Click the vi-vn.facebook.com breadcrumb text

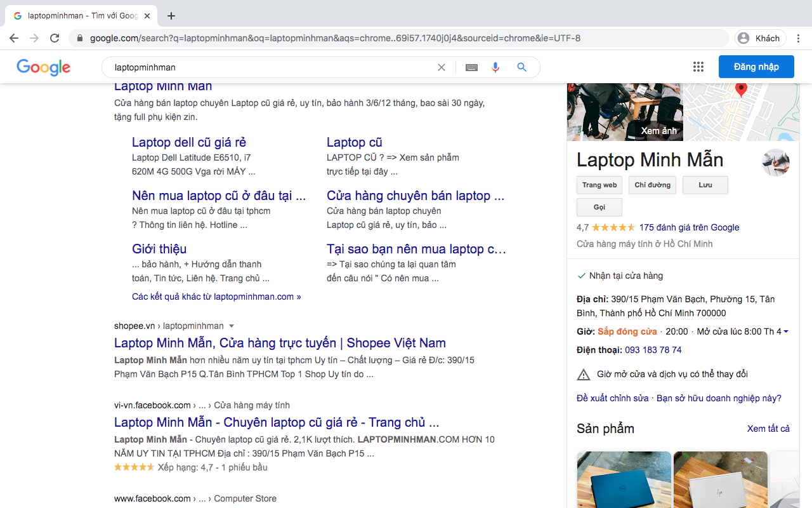tap(202, 405)
